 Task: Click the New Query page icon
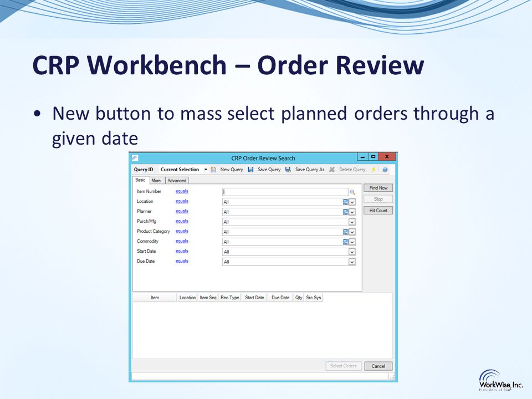point(213,170)
